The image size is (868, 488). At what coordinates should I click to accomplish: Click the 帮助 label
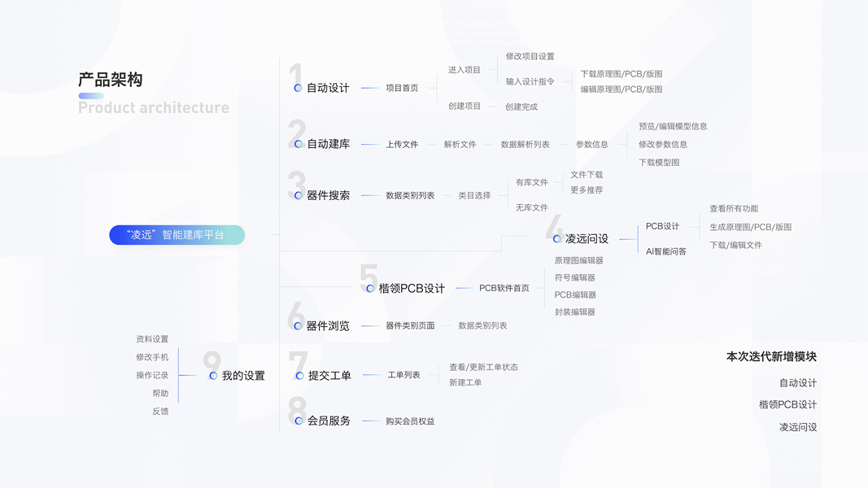pyautogui.click(x=160, y=394)
